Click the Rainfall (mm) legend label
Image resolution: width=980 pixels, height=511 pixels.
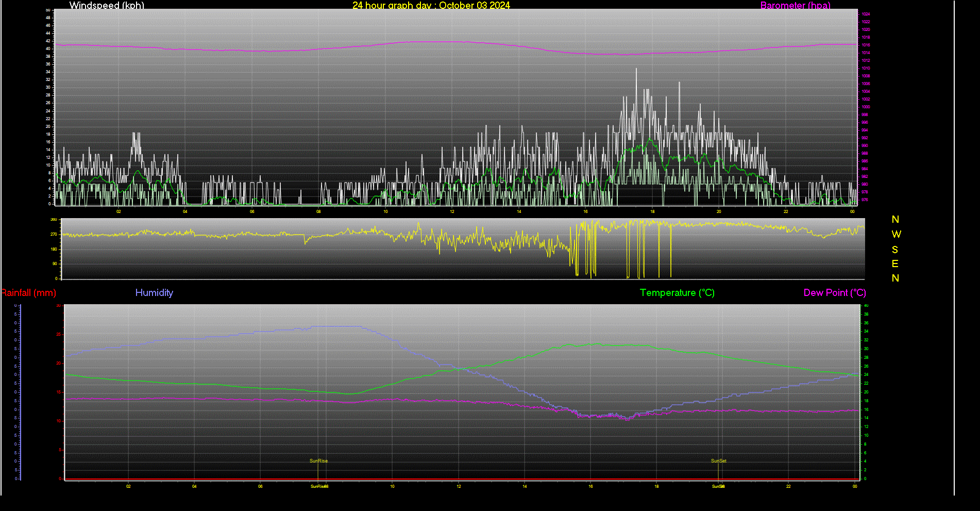pyautogui.click(x=28, y=292)
